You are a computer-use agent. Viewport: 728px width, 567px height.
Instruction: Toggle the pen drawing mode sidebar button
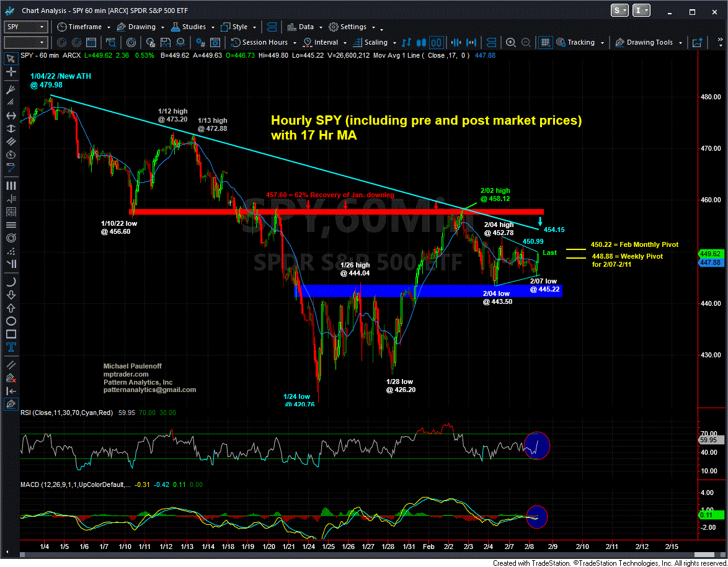pyautogui.click(x=11, y=404)
